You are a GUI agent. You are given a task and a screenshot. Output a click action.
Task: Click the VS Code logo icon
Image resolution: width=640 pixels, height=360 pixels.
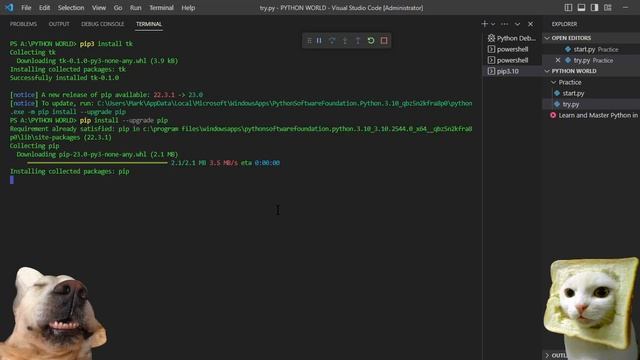(x=9, y=7)
